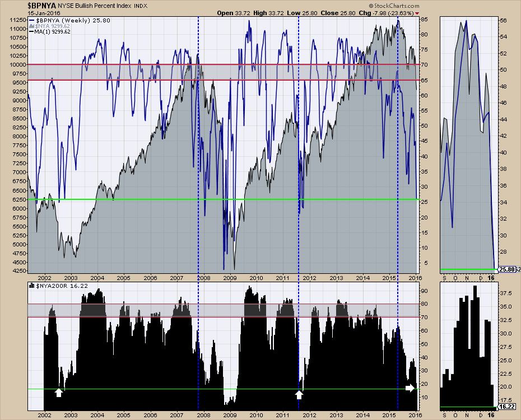Image resolution: width=521 pixels, height=420 pixels.
Task: Click the bold 16 year marker in zoom panel
Action: pos(491,277)
